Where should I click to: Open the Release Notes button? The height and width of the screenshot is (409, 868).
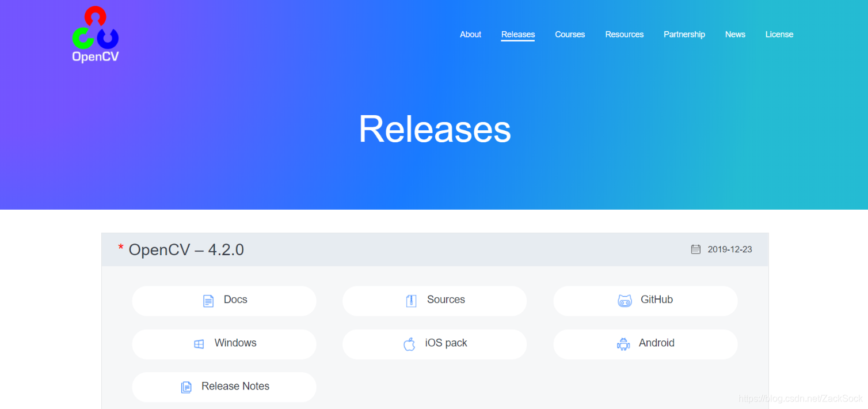(x=224, y=387)
